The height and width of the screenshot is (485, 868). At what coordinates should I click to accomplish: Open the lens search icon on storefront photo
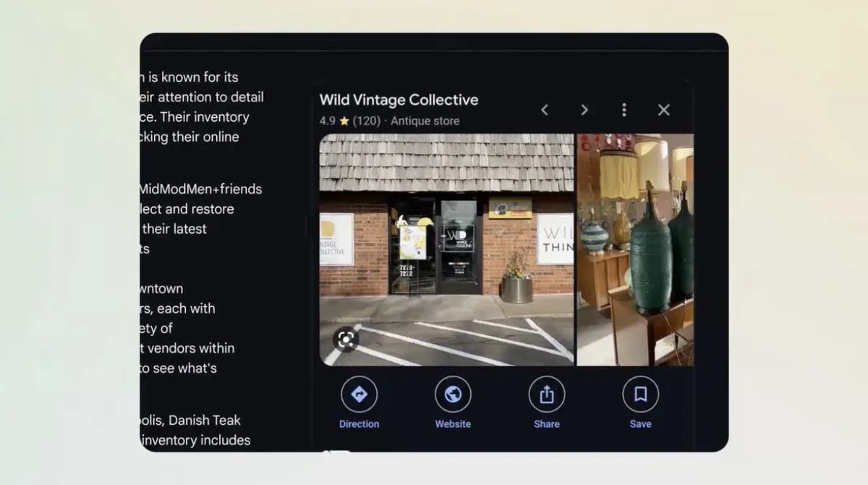[x=346, y=339]
